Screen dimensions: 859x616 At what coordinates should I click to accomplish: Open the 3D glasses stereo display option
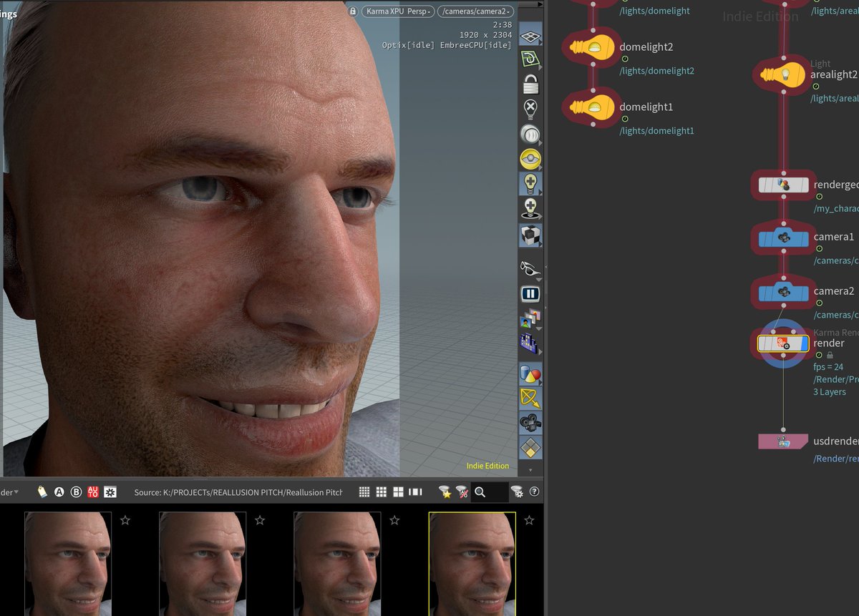coord(530,268)
